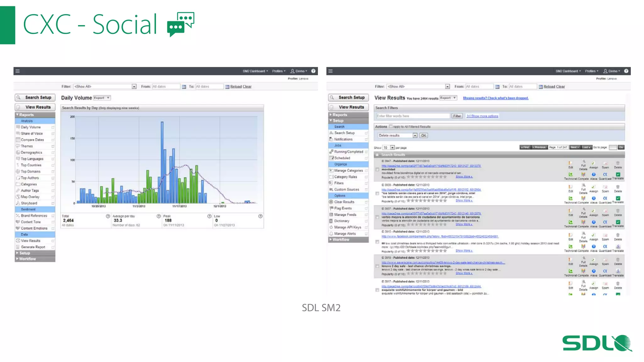Click Filter button in Search Filters

pyautogui.click(x=457, y=116)
